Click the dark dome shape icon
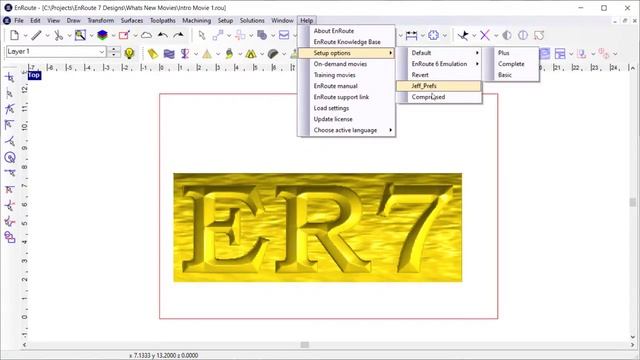Image resolution: width=640 pixels, height=360 pixels. click(x=273, y=53)
